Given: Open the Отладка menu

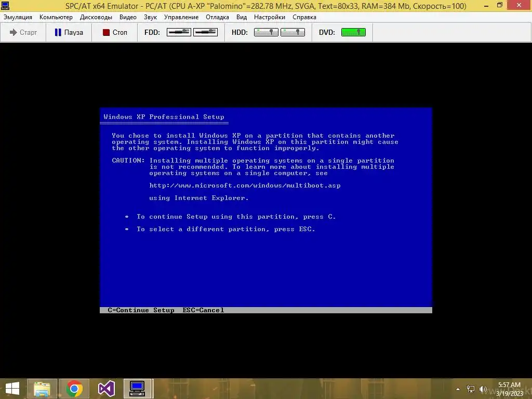Looking at the screenshot, I should [217, 17].
